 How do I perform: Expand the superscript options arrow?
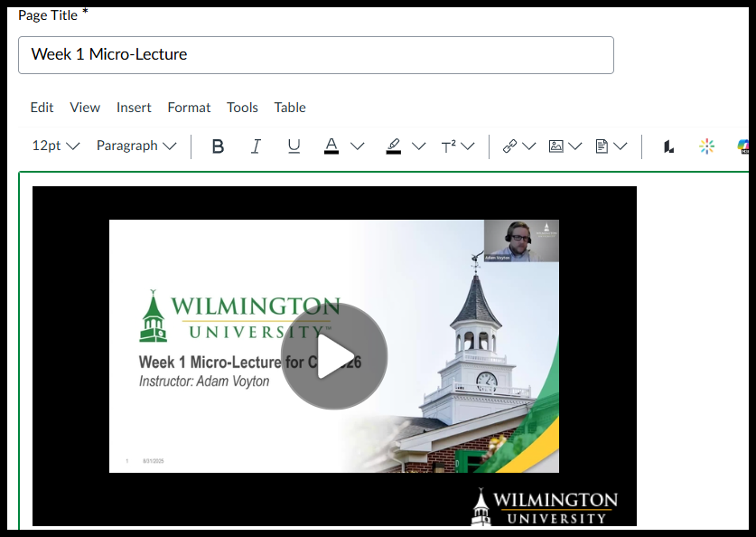coord(468,146)
